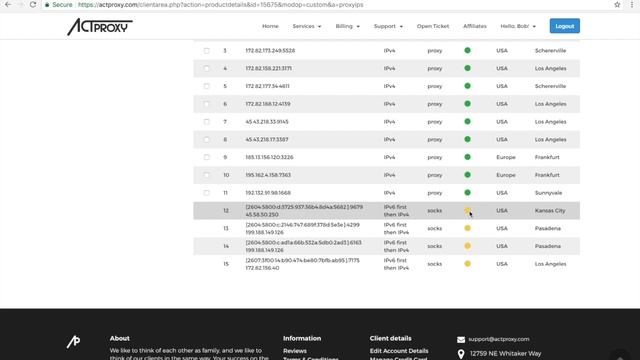Select the Frankfurt cell in row 10

(547, 175)
